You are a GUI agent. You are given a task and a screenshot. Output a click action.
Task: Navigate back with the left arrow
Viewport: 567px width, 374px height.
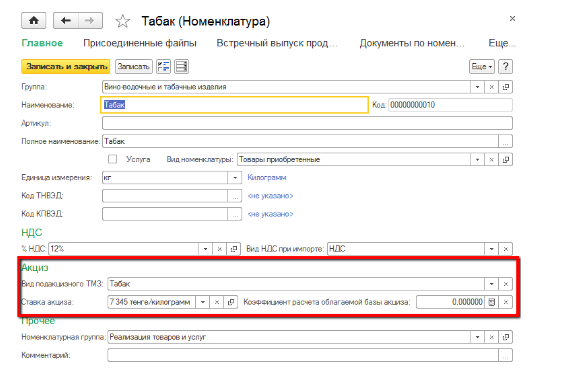pos(66,21)
